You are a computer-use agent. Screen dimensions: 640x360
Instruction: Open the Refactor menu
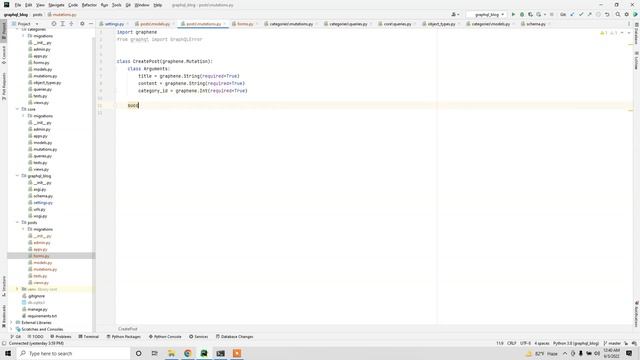tap(89, 5)
